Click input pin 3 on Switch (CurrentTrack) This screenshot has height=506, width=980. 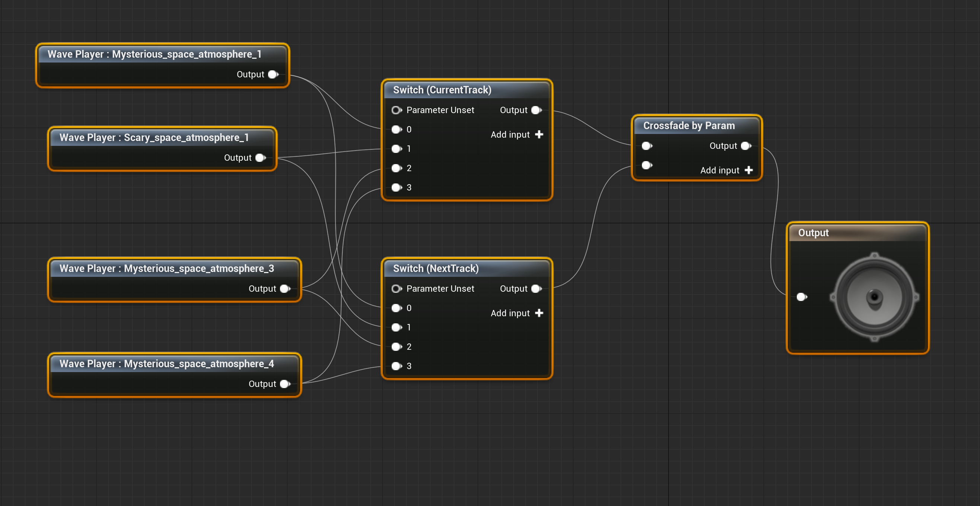coord(397,187)
